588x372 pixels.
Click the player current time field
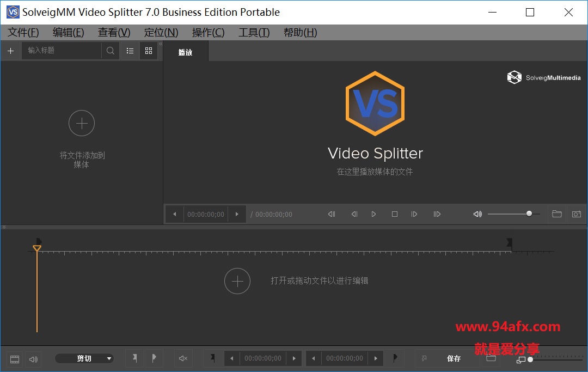point(206,214)
